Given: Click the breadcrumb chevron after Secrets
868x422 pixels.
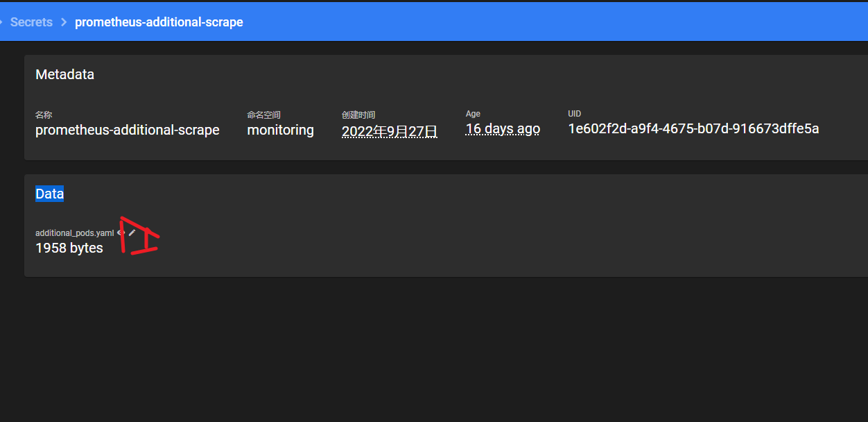Looking at the screenshot, I should click(x=64, y=22).
